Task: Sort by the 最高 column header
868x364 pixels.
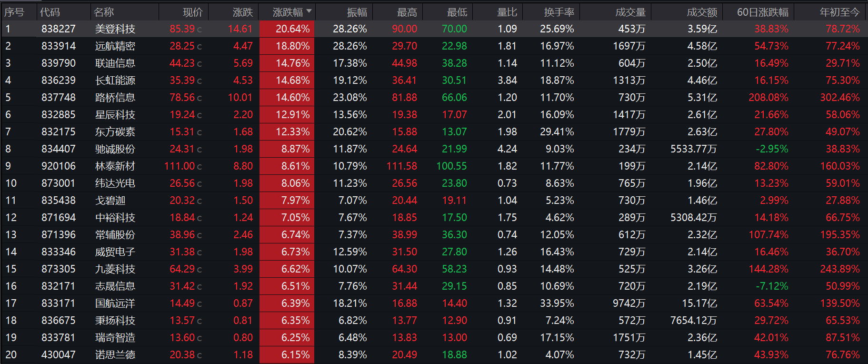Action: click(x=407, y=12)
